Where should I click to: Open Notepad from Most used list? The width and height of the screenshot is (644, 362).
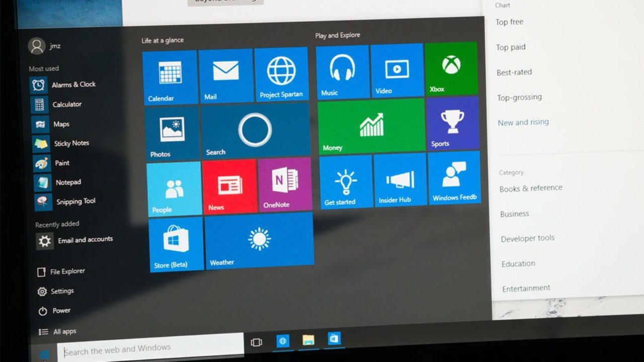(58, 183)
